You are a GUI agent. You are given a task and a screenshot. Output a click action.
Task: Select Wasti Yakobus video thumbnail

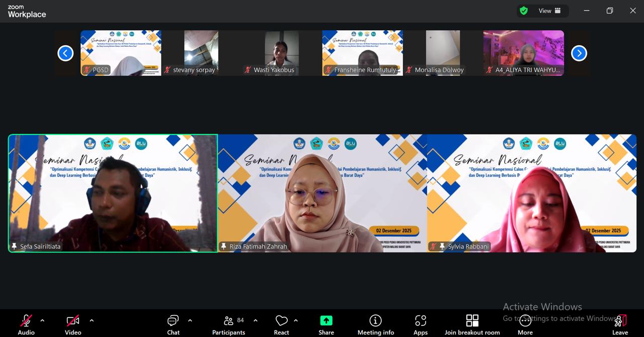coord(282,53)
